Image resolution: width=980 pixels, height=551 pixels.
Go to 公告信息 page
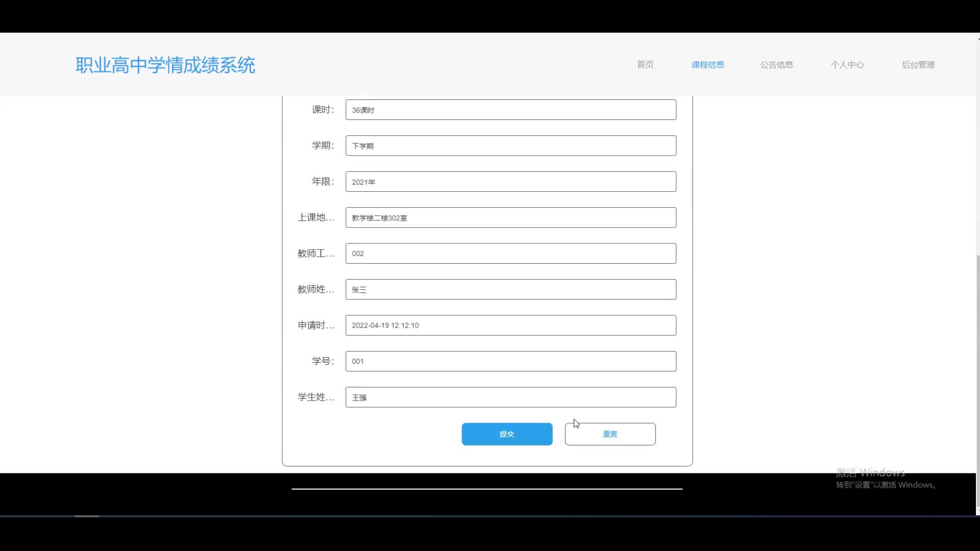pos(776,65)
